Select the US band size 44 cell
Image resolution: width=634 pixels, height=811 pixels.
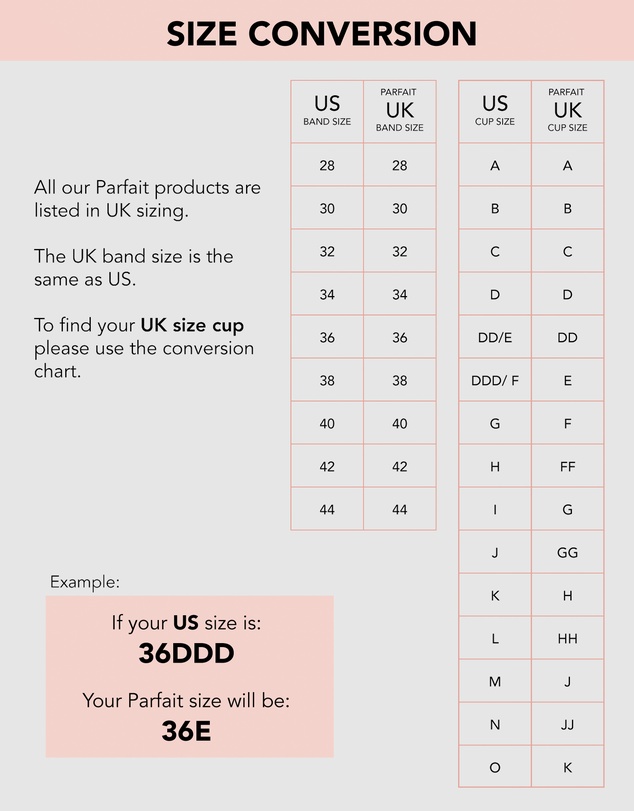(327, 509)
